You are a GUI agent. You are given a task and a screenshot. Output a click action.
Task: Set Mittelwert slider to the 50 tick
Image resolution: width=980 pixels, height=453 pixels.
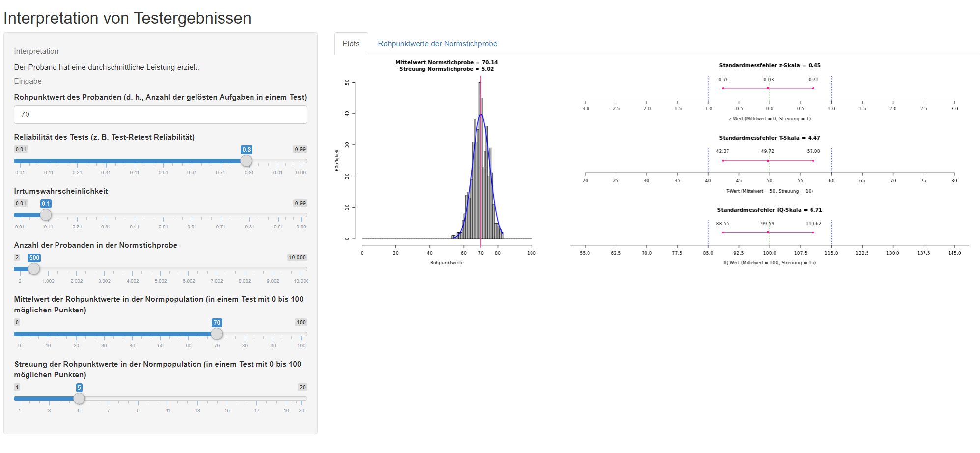[x=161, y=334]
